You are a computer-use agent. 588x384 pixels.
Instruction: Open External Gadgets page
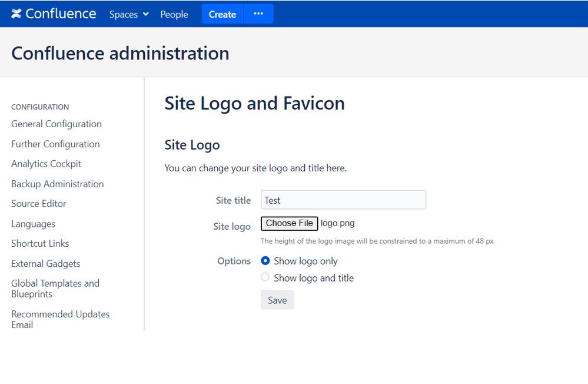46,263
